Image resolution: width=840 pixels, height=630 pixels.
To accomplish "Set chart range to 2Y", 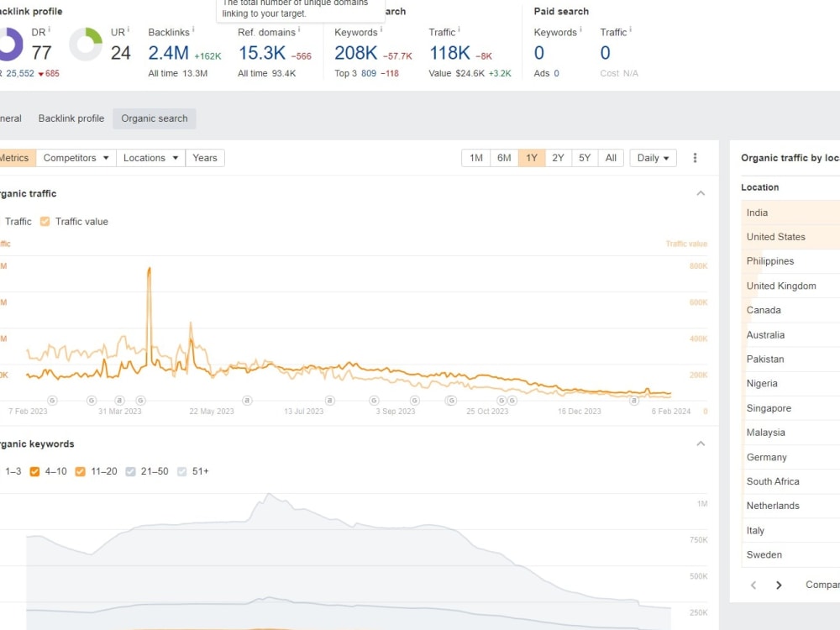I will click(559, 158).
